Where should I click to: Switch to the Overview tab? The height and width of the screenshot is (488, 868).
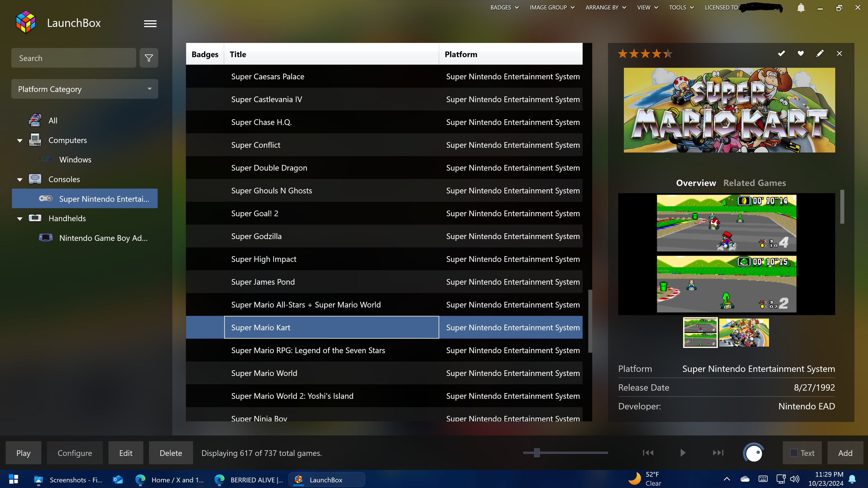click(x=696, y=183)
